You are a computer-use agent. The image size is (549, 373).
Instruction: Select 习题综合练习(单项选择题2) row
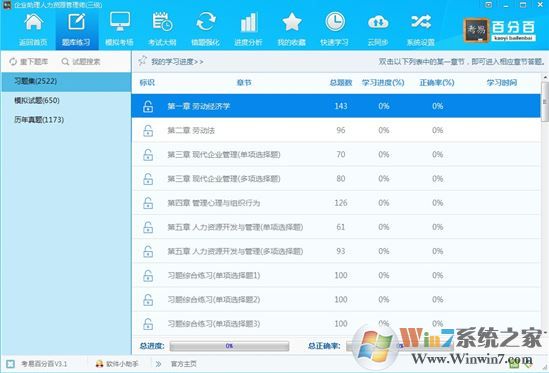pyautogui.click(x=336, y=299)
